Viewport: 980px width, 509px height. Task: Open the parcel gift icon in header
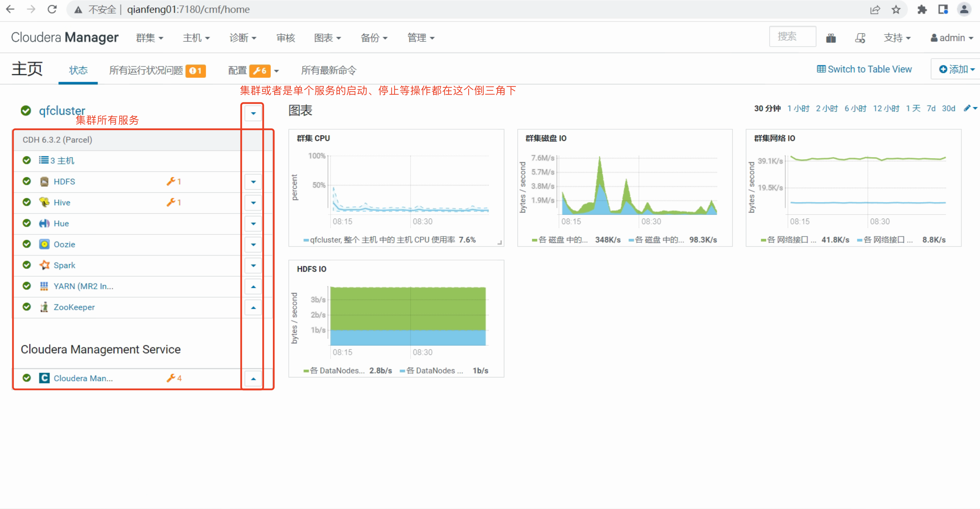tap(831, 38)
